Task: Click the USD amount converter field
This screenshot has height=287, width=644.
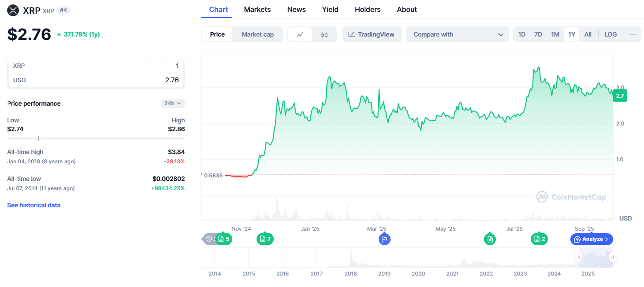Action: pyautogui.click(x=96, y=80)
